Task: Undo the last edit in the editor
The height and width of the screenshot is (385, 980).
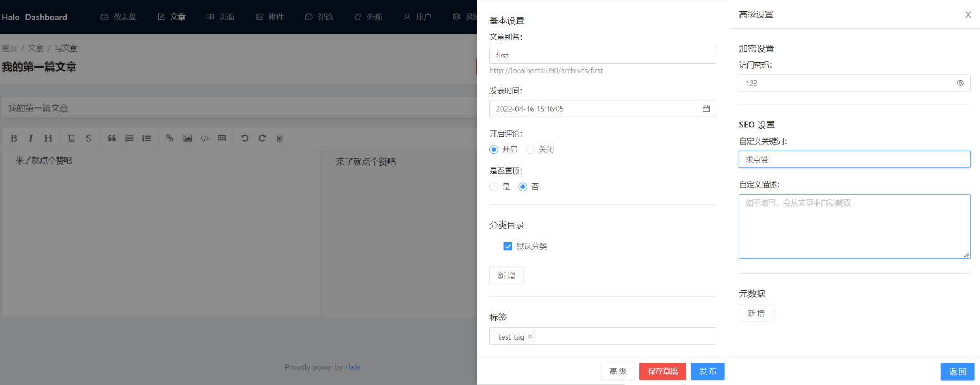Action: pos(244,138)
